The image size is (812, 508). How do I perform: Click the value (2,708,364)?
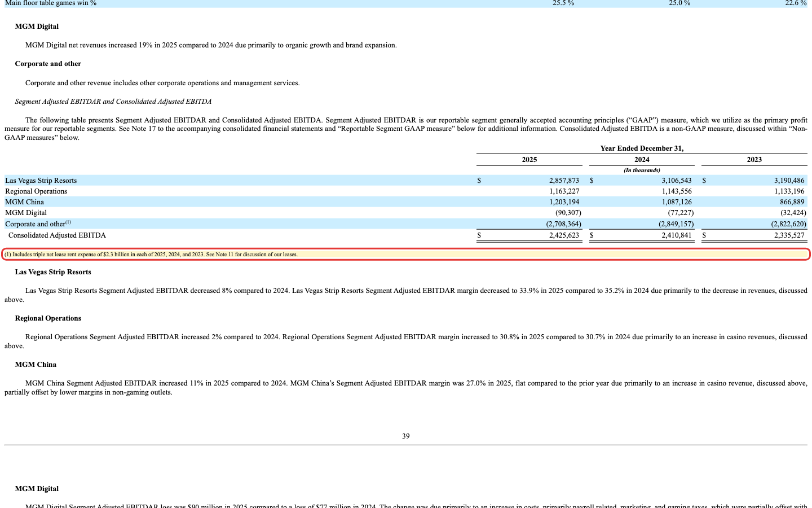(x=563, y=224)
